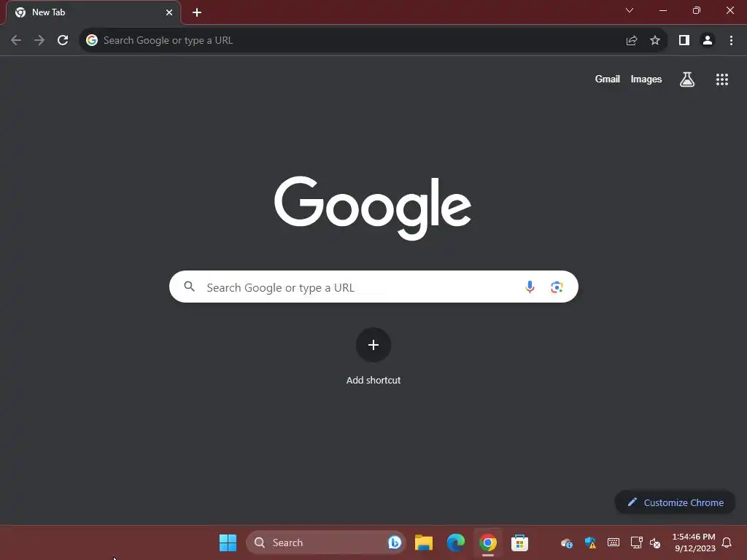Image resolution: width=747 pixels, height=560 pixels.
Task: Click the Google logo
Action: click(373, 208)
